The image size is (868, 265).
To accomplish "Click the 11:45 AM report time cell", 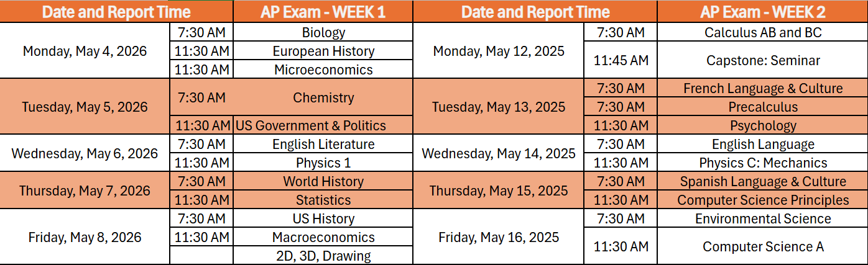I will click(x=621, y=60).
